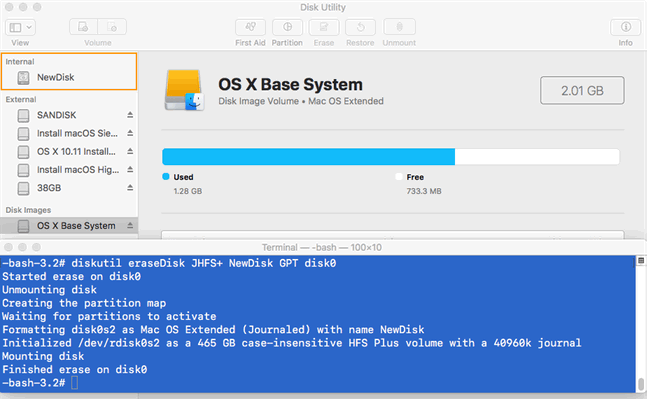Click the SANDISK drive icon

tap(24, 116)
